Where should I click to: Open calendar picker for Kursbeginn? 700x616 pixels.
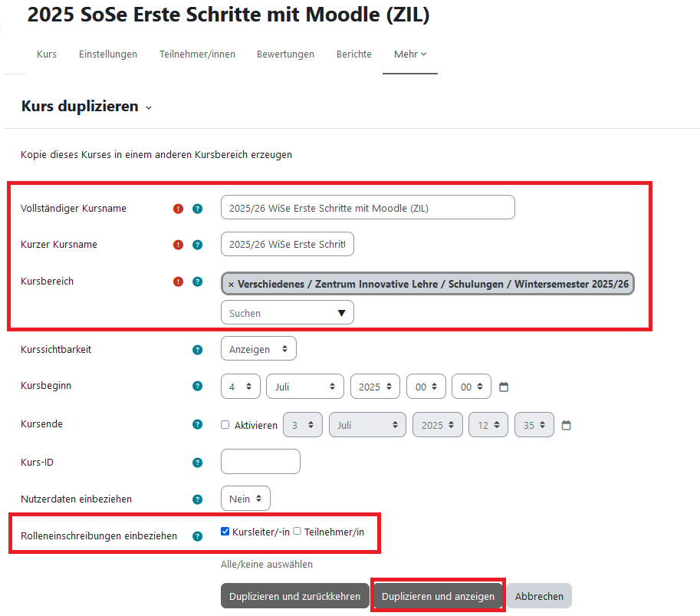(504, 387)
